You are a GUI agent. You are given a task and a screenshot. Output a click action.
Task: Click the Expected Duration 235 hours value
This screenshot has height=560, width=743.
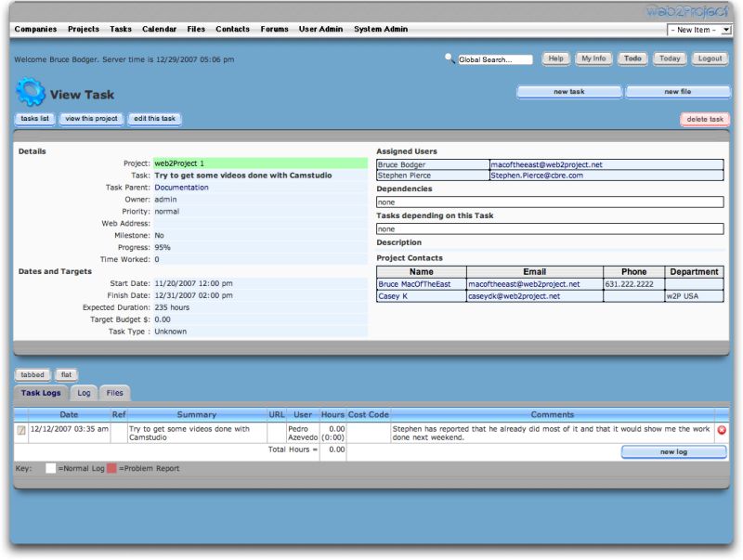pyautogui.click(x=172, y=307)
